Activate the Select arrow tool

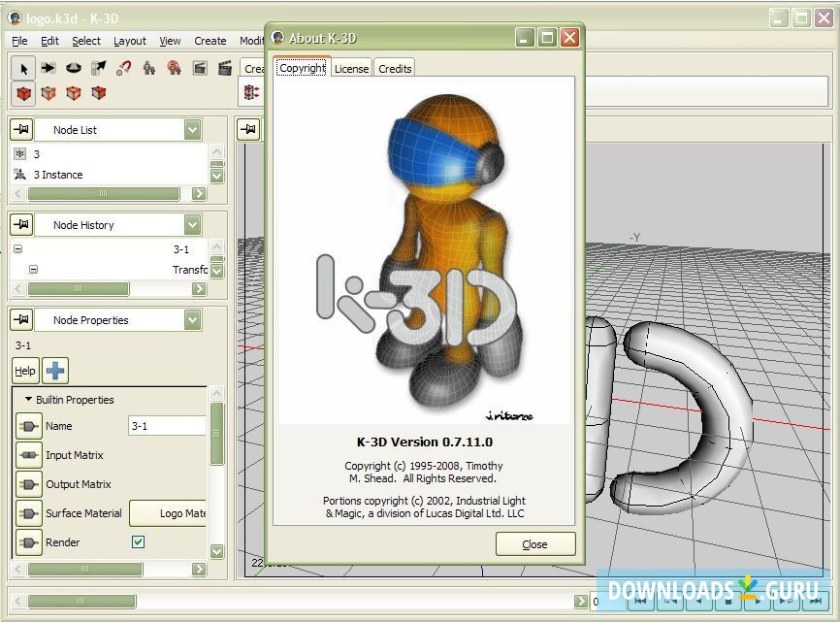pyautogui.click(x=23, y=69)
